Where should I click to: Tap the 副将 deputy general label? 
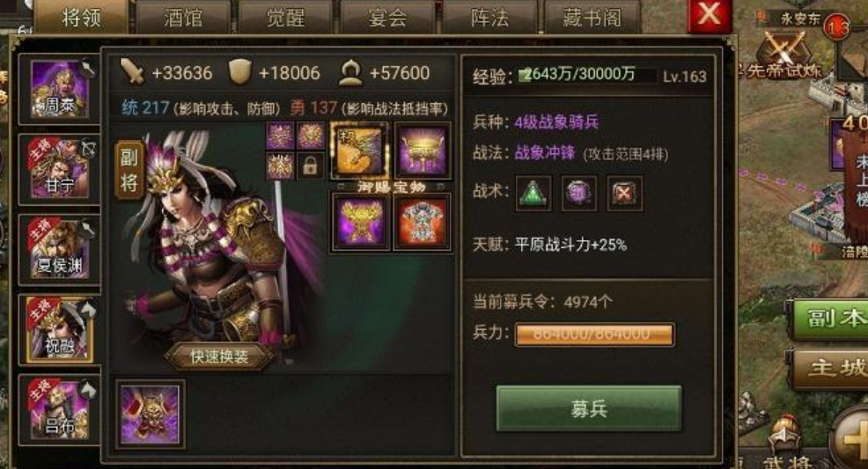(129, 171)
